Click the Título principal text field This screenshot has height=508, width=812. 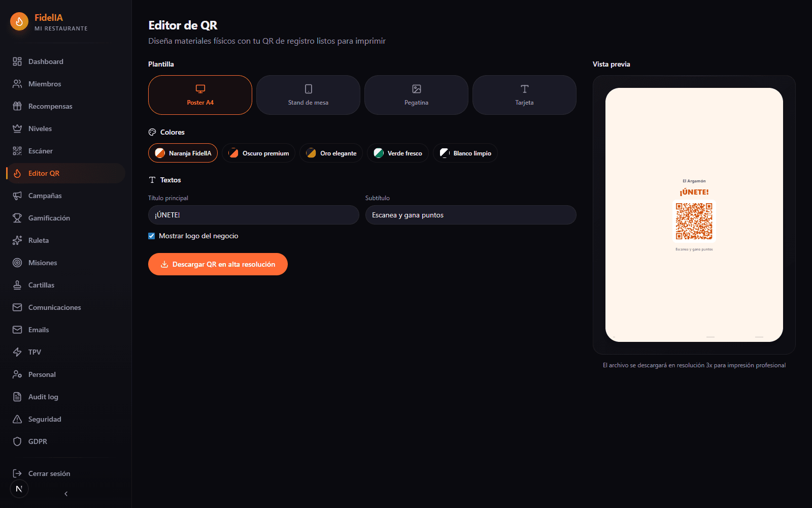[254, 215]
